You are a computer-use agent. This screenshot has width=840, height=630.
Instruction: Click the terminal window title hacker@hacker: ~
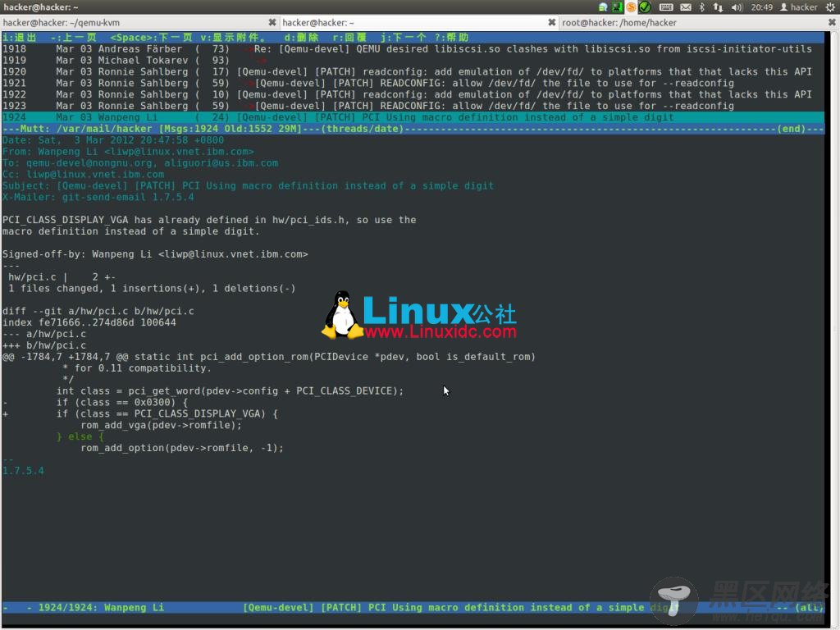[x=41, y=7]
